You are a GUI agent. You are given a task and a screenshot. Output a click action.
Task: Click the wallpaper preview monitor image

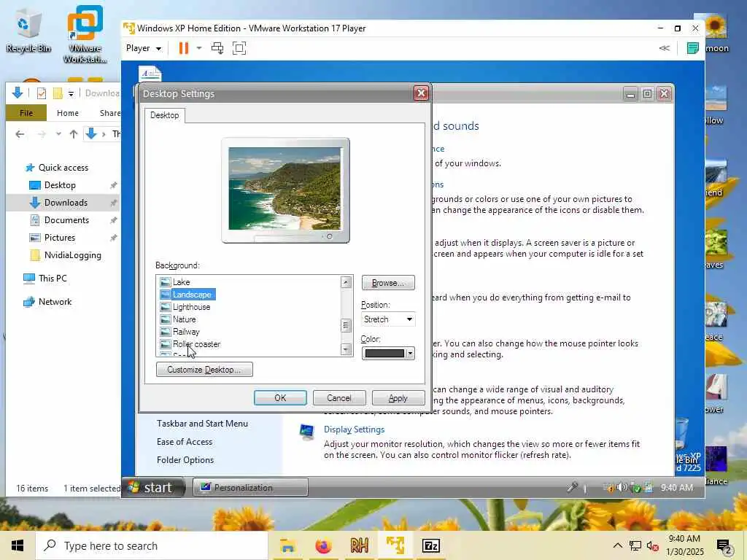(x=285, y=188)
